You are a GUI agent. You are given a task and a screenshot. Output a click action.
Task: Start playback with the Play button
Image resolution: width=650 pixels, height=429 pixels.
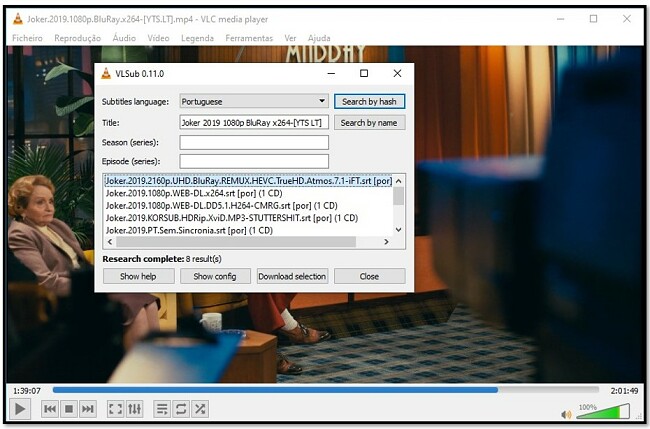point(19,409)
